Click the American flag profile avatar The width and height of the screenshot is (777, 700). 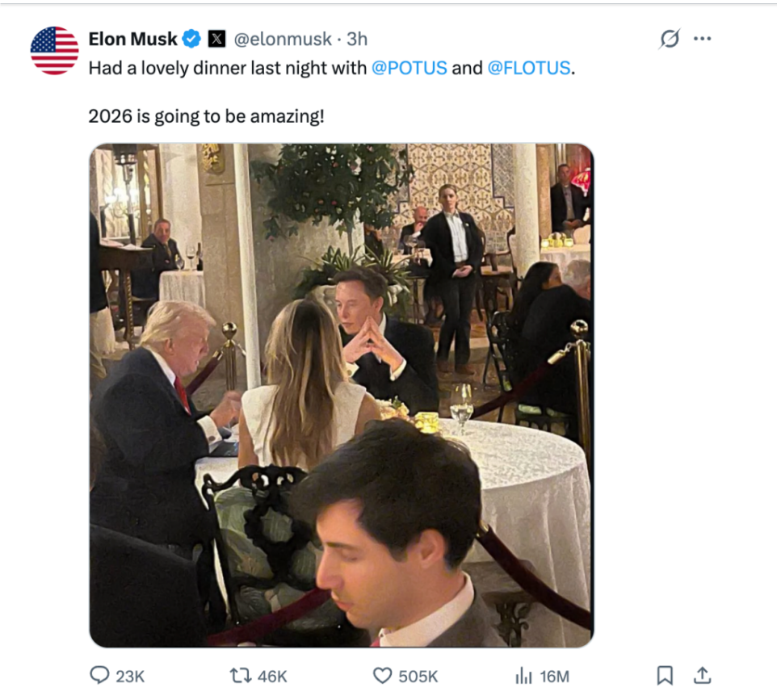pyautogui.click(x=54, y=50)
